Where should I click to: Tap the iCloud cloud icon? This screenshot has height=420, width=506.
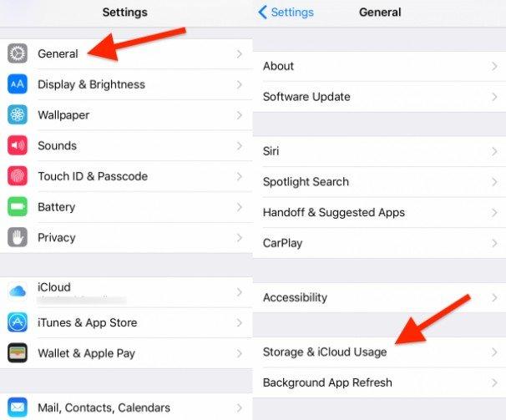click(18, 291)
